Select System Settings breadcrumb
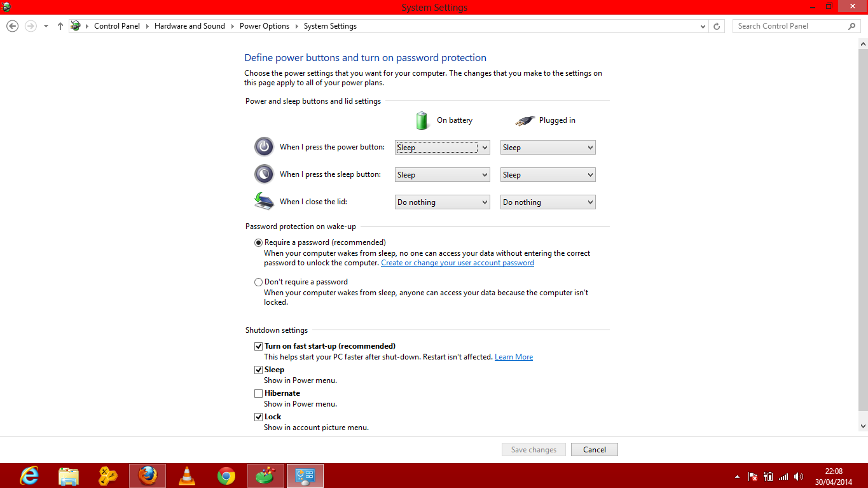 (330, 26)
